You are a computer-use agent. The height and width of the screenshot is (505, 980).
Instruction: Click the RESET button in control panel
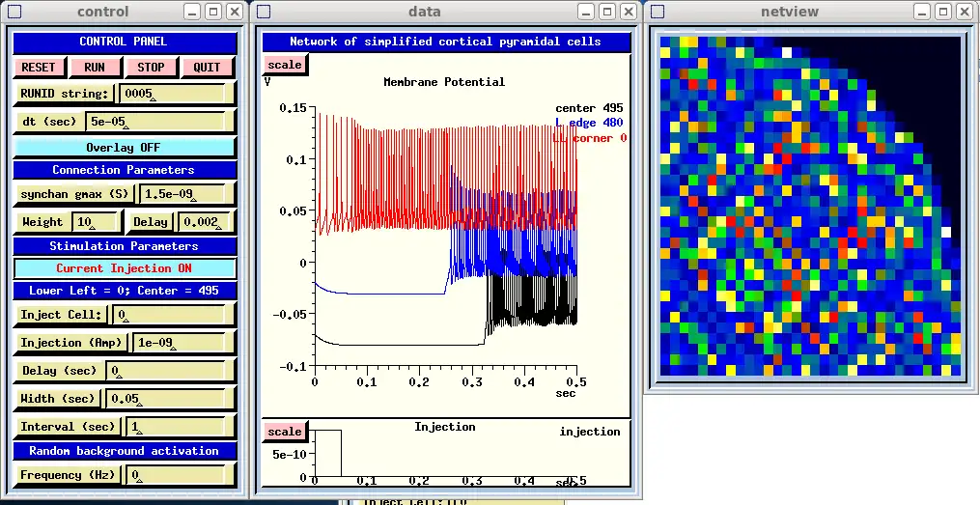pos(39,67)
